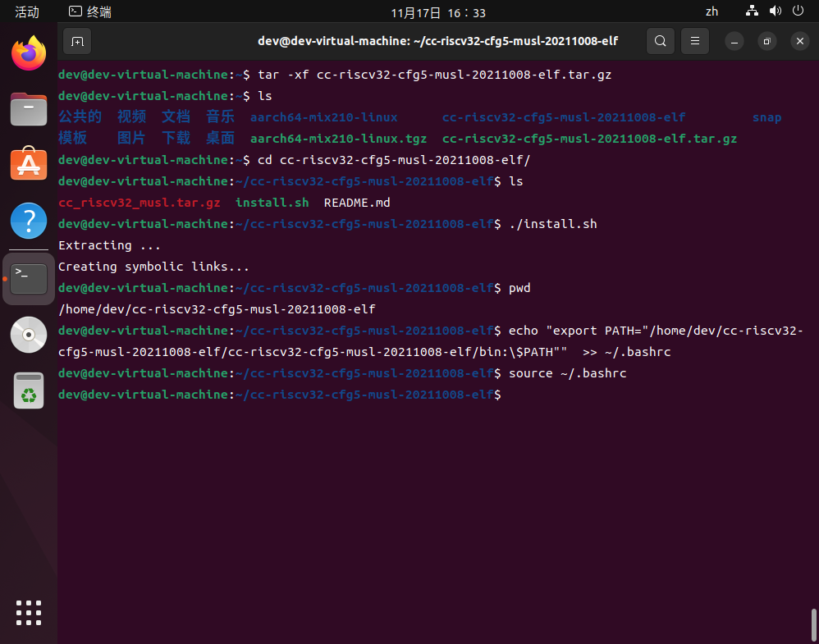The image size is (819, 644).
Task: Click the Terminal icon in dock
Action: click(x=29, y=279)
